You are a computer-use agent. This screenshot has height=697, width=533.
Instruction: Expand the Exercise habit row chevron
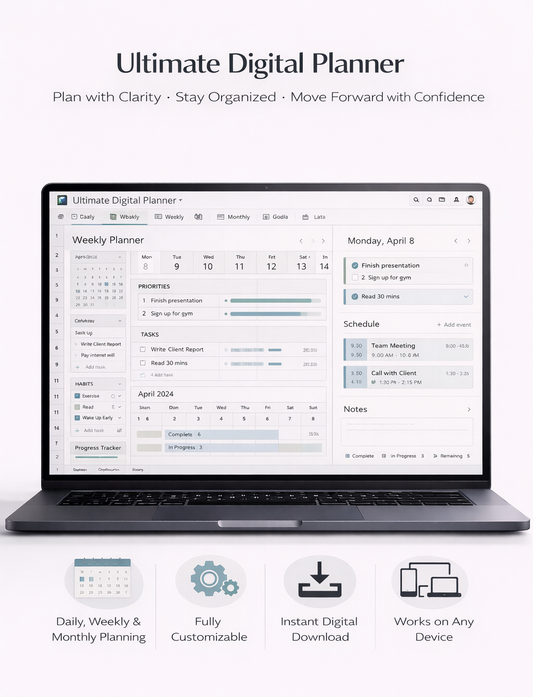point(120,396)
